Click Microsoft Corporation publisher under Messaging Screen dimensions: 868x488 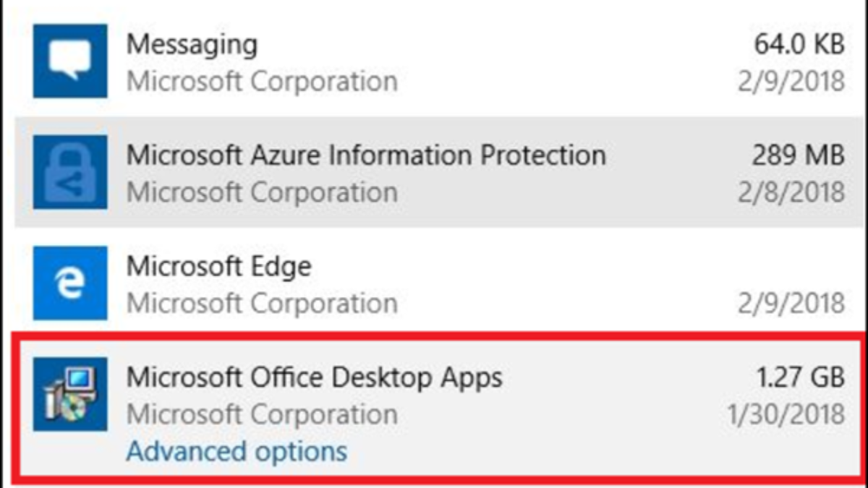click(x=262, y=81)
